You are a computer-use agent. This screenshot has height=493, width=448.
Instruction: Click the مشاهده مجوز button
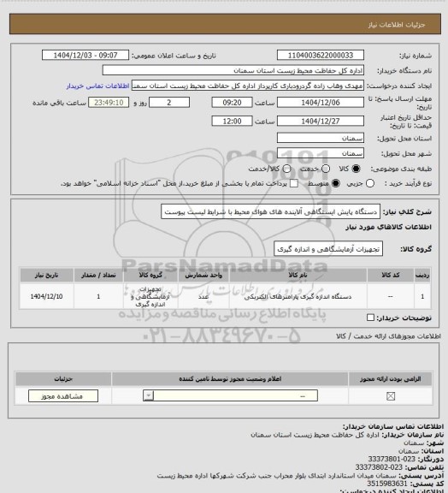63,395
